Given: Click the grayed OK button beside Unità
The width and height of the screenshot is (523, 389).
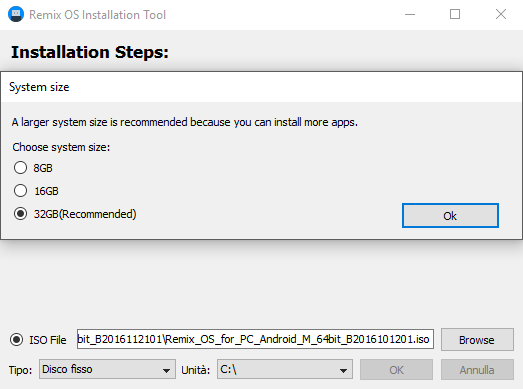Looking at the screenshot, I should (x=396, y=370).
